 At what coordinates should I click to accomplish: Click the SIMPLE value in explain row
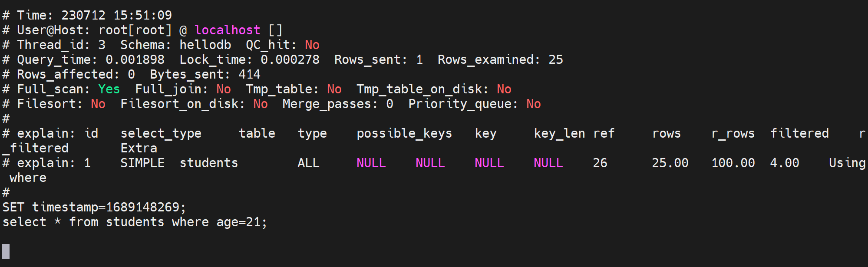[x=142, y=163]
